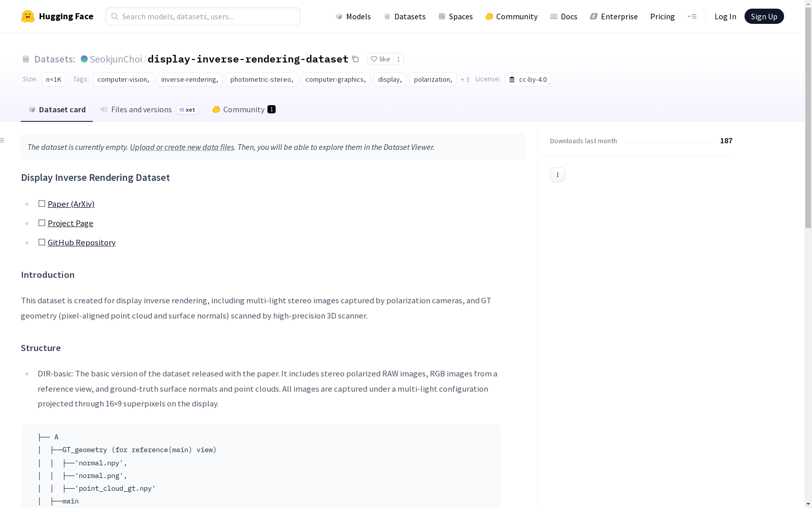The image size is (812, 508).
Task: Click the polarization tag
Action: [x=433, y=79]
